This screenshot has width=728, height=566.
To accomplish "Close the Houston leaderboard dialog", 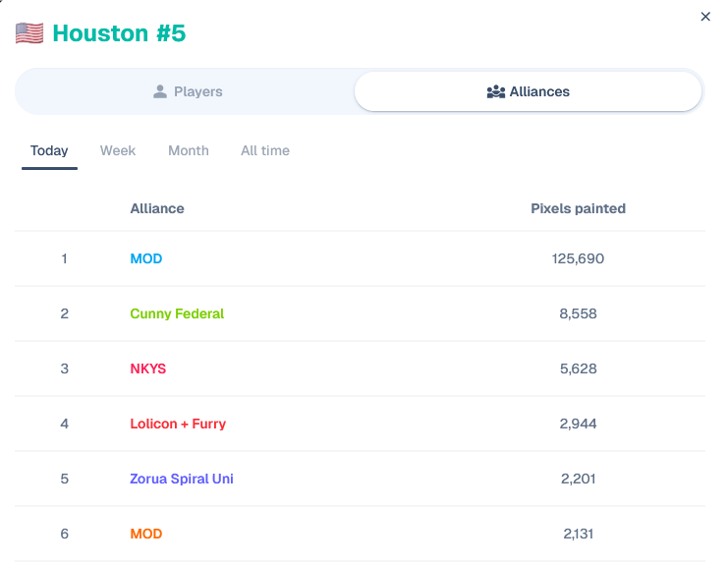I will coord(705,17).
